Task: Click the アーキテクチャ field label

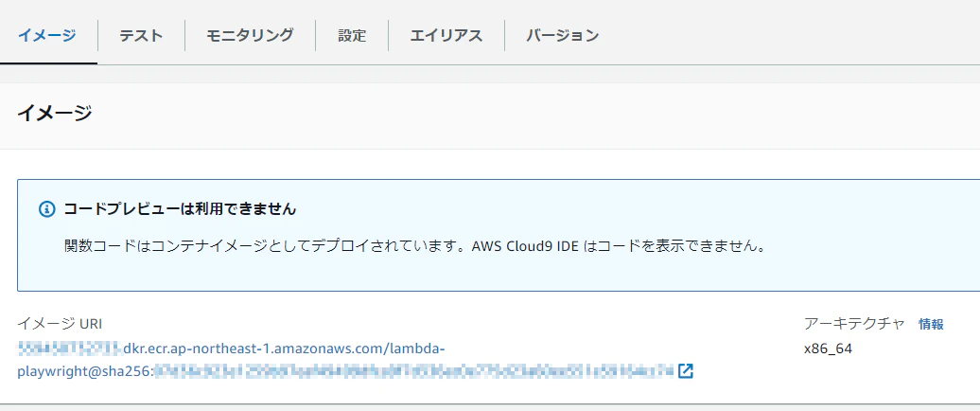Action: (854, 324)
